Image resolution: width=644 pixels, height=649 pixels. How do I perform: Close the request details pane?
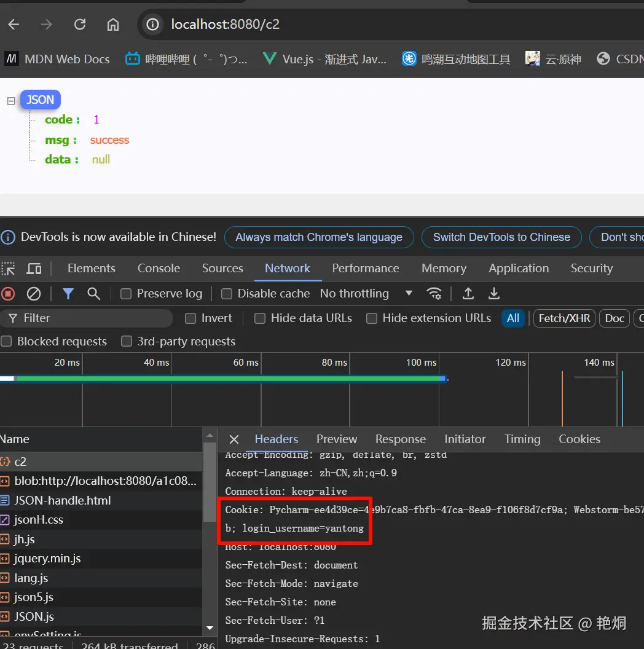pyautogui.click(x=234, y=439)
